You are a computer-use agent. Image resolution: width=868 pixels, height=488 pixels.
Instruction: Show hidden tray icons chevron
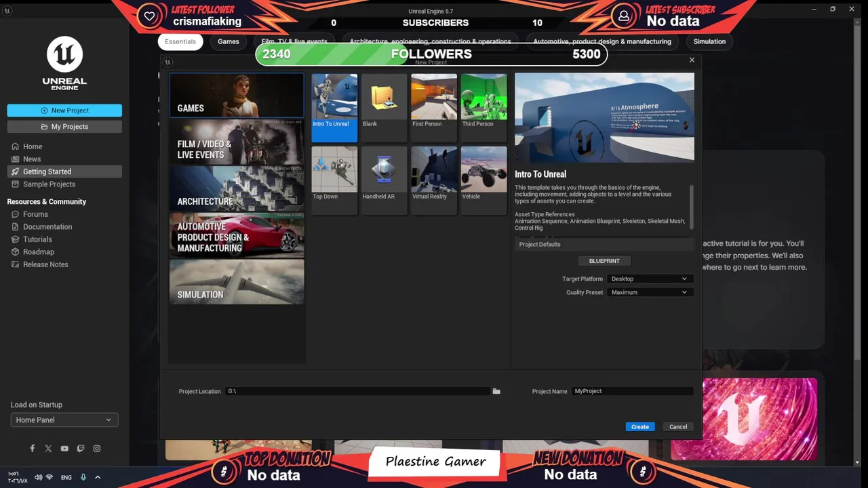tap(98, 477)
